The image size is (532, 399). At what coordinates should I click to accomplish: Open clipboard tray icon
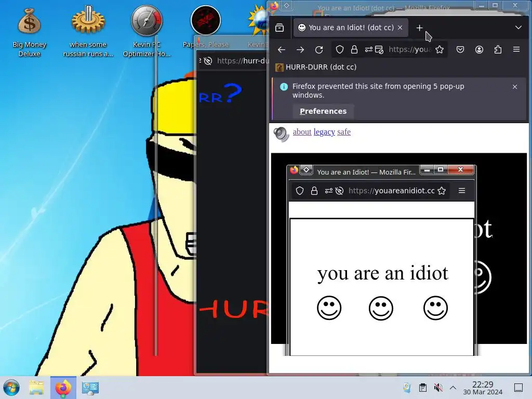coord(423,388)
